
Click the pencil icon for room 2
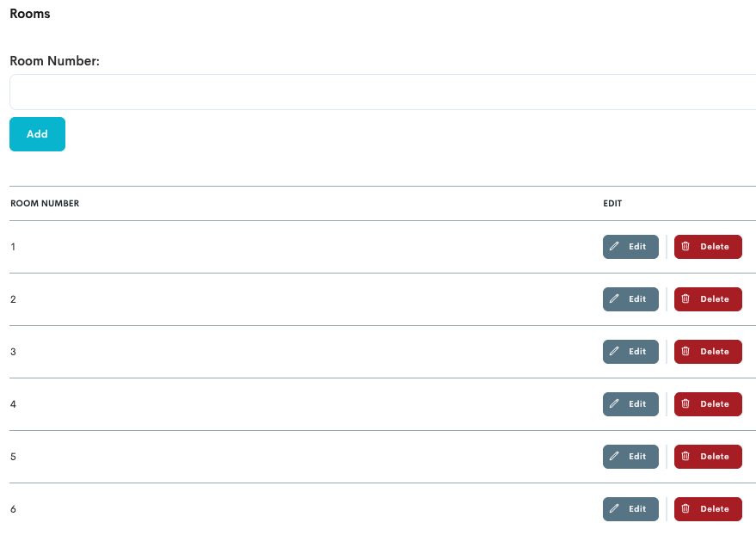pos(614,299)
